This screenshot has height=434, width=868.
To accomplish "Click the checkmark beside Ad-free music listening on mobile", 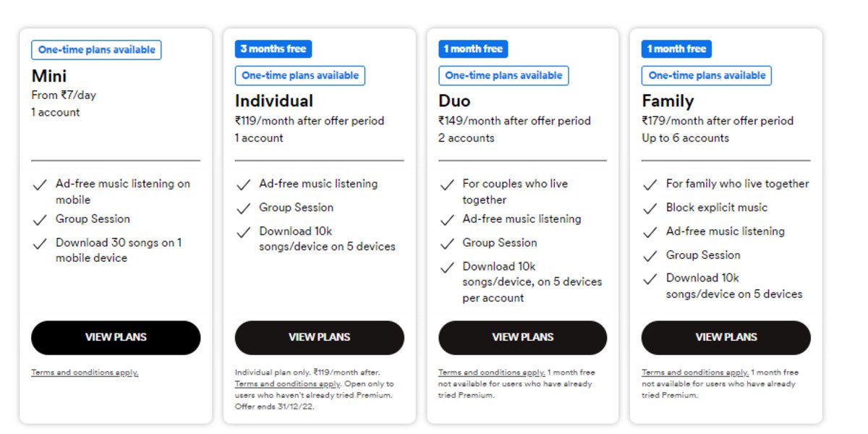I will pyautogui.click(x=40, y=185).
